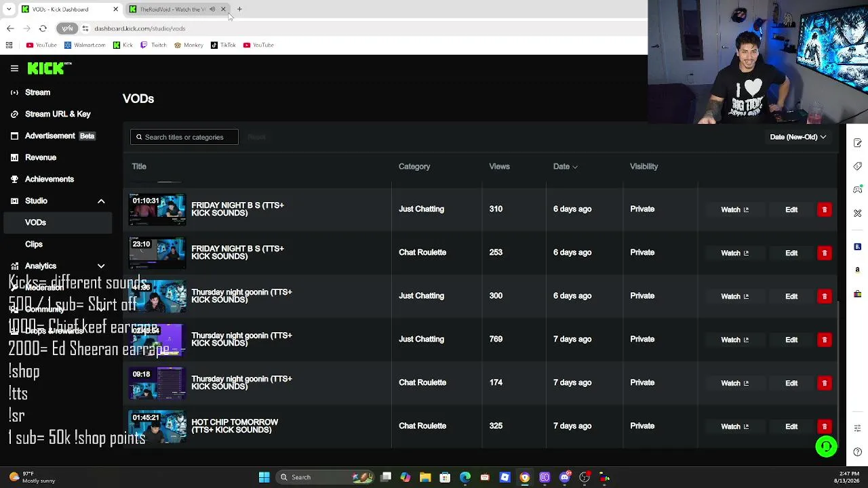
Task: Open the Date (New-Old) sort dropdown
Action: 798,137
